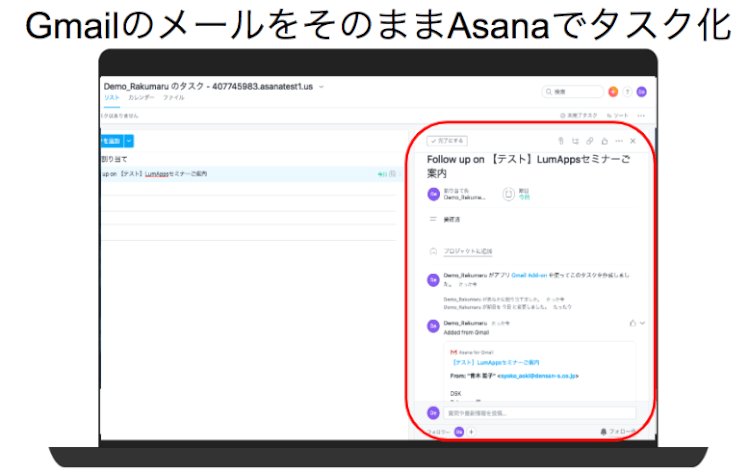Switch to the カレンダー tab

pyautogui.click(x=141, y=98)
